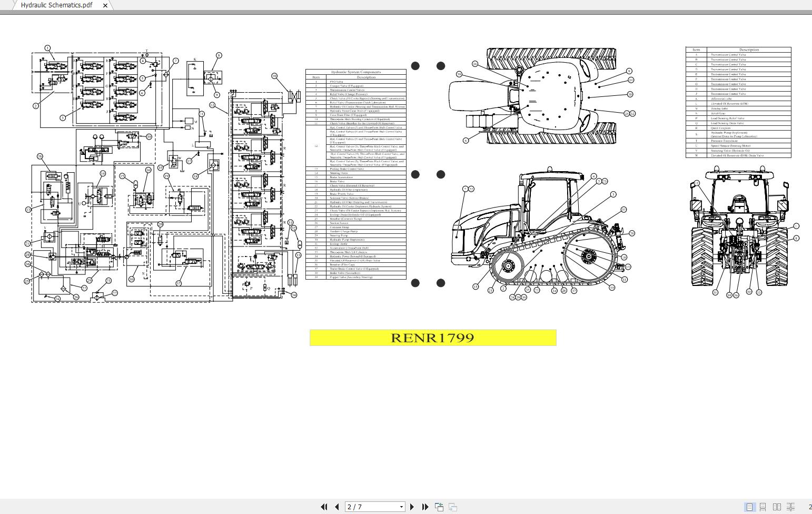Toggle two-page facing layout
Viewport: 812px width, 514px height.
(777, 507)
